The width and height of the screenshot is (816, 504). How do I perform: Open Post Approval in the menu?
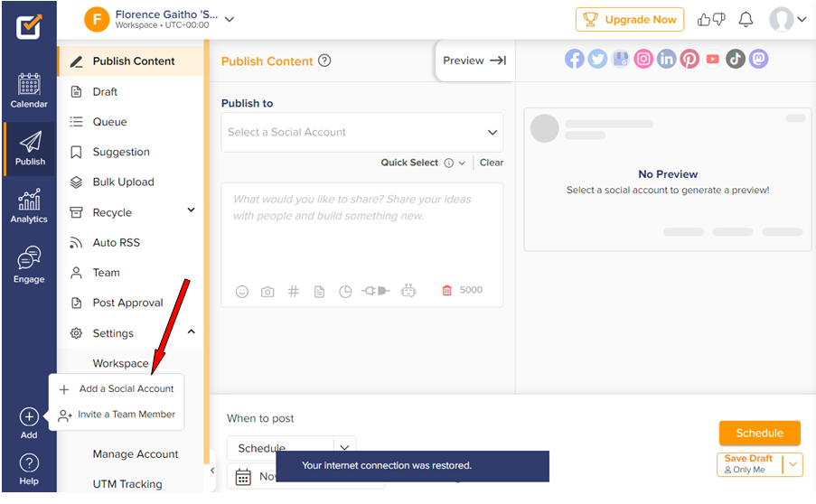(x=130, y=303)
